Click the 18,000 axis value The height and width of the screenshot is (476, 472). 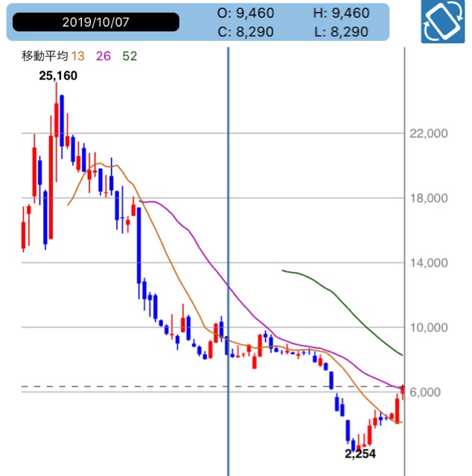[x=429, y=199]
